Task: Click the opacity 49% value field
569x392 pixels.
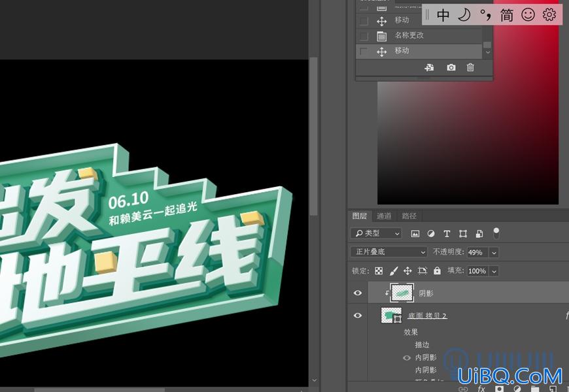Action: point(478,253)
